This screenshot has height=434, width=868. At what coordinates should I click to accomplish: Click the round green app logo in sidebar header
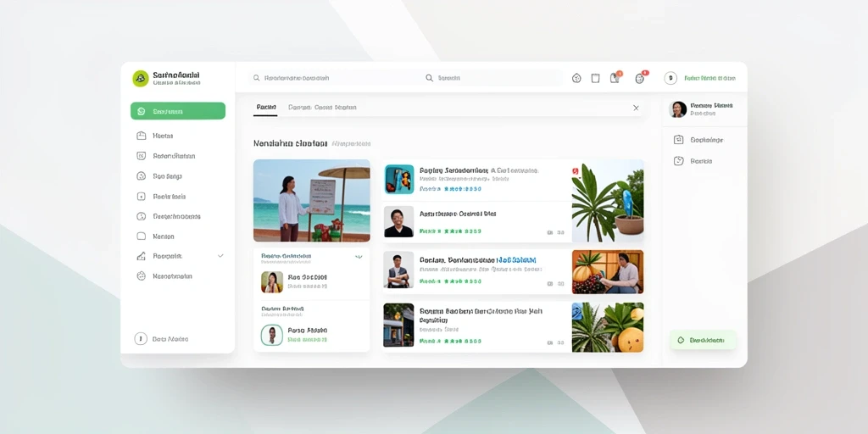point(141,79)
